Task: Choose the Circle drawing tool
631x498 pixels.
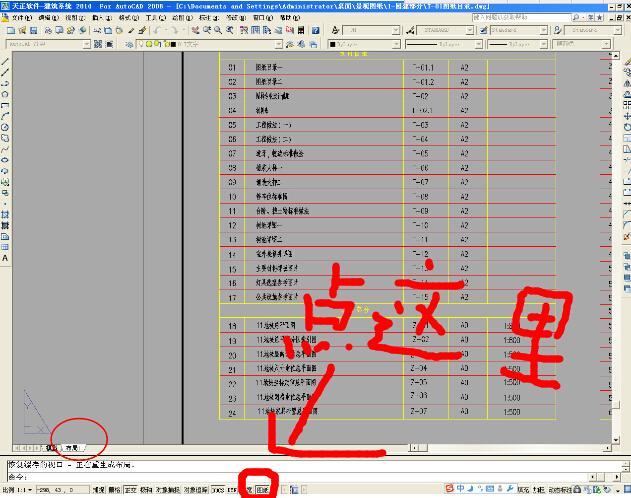Action: pyautogui.click(x=5, y=128)
